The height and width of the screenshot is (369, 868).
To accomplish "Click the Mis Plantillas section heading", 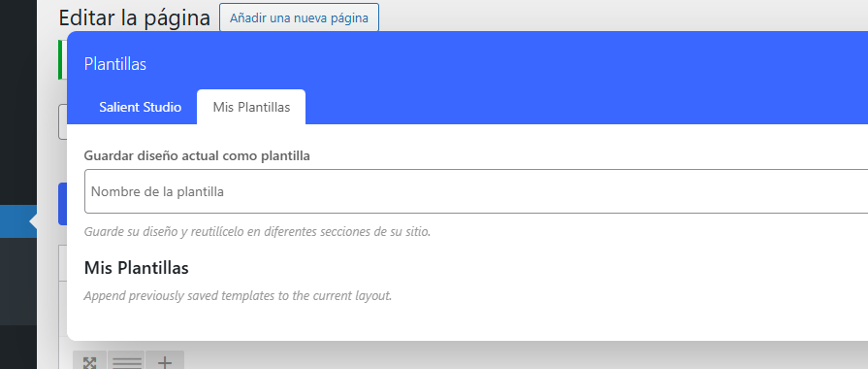I will coord(136,268).
